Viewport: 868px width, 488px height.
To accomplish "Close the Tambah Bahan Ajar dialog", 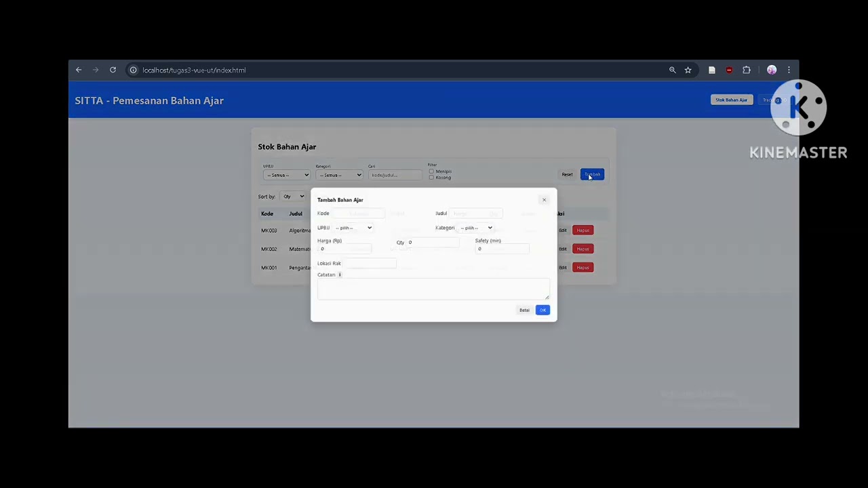I will [544, 200].
